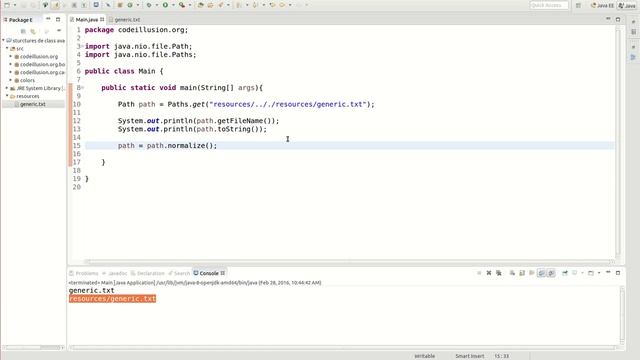Open the Debug dropdown arrow
Viewport: 640px width, 360px height.
point(157,5)
